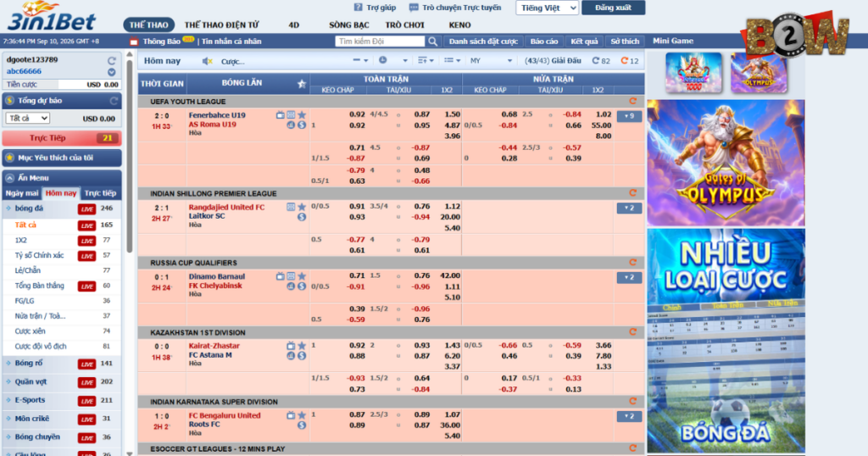The image size is (868, 456).
Task: Open live TV icon for Kairat-Zhastar match
Action: click(x=291, y=346)
